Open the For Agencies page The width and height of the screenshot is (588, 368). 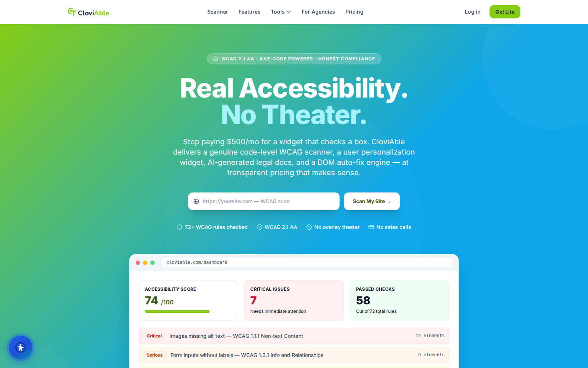[x=318, y=12]
